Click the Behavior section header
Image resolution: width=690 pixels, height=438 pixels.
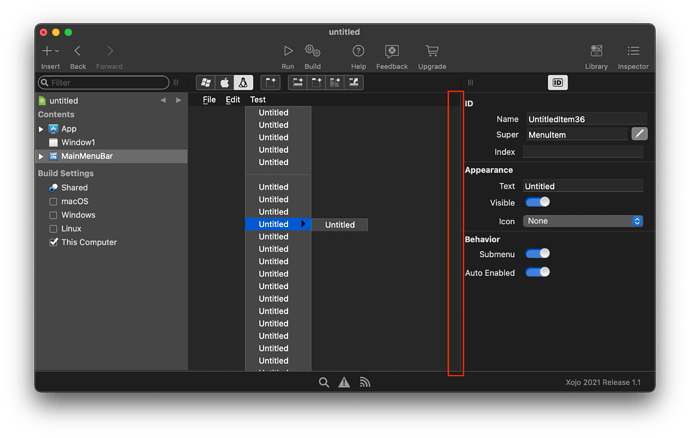pyautogui.click(x=482, y=239)
